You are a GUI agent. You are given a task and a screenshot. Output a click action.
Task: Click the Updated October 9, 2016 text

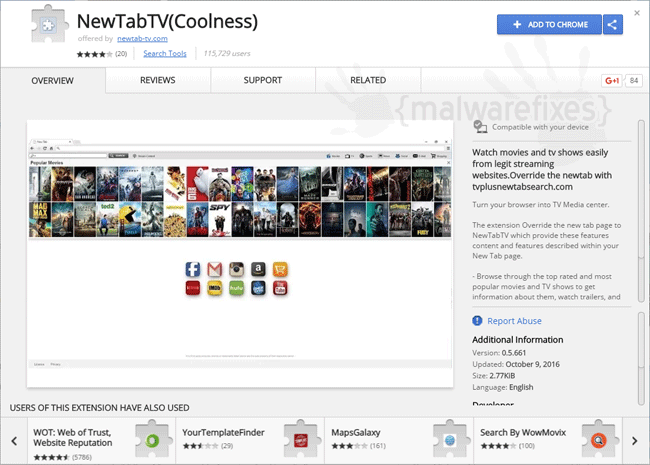coord(516,364)
